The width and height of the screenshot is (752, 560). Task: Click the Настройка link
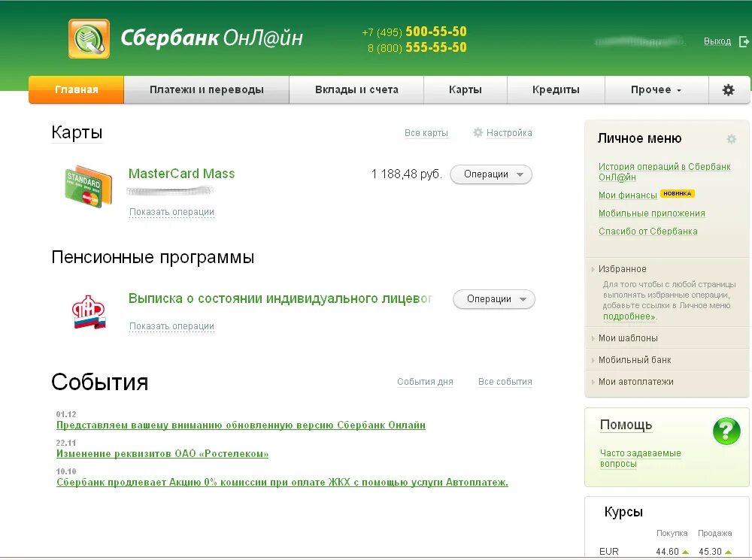509,133
